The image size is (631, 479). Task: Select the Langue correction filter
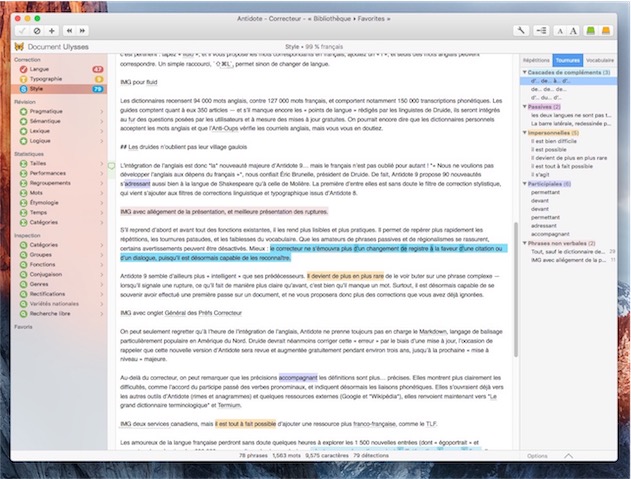click(x=60, y=69)
